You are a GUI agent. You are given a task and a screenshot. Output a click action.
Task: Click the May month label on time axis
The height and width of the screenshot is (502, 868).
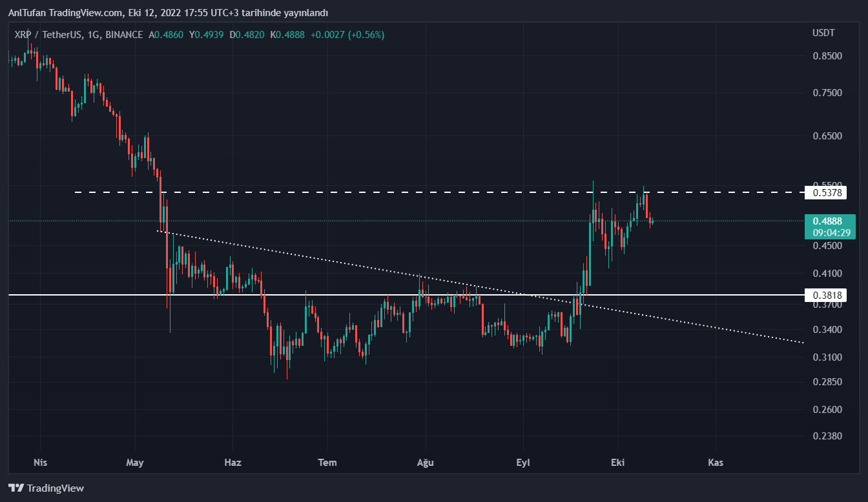[135, 463]
